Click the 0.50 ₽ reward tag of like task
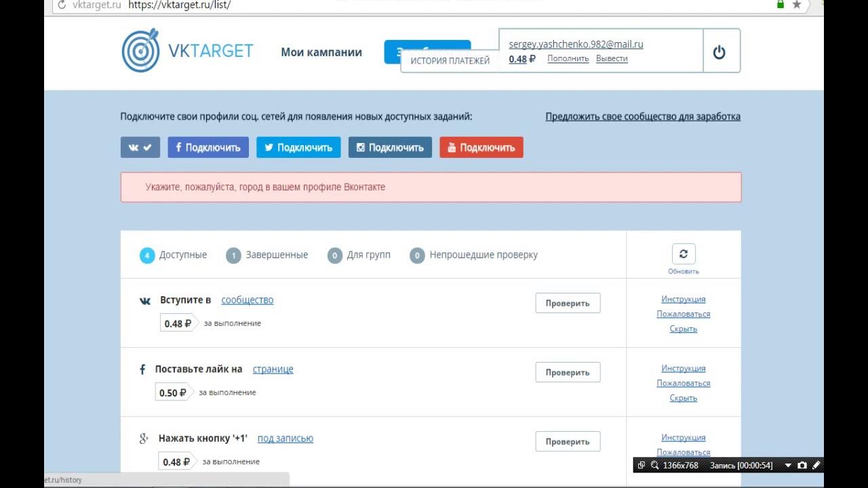 [174, 392]
